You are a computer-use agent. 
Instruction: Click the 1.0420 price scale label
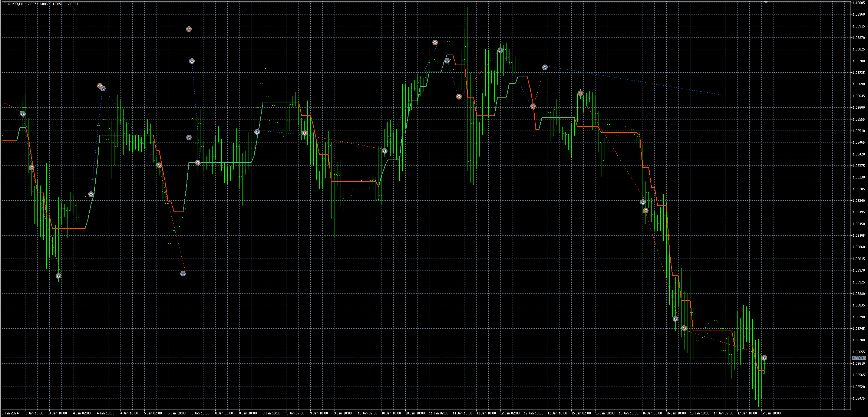tap(859, 154)
